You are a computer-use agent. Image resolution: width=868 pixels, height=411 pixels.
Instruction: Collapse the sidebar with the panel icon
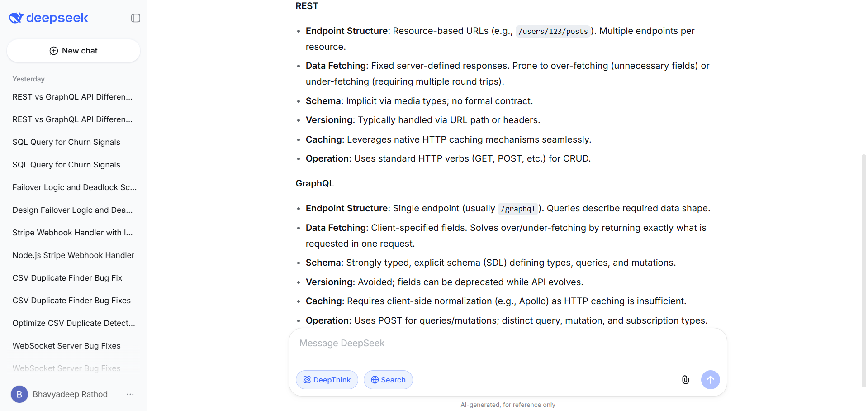(x=135, y=18)
